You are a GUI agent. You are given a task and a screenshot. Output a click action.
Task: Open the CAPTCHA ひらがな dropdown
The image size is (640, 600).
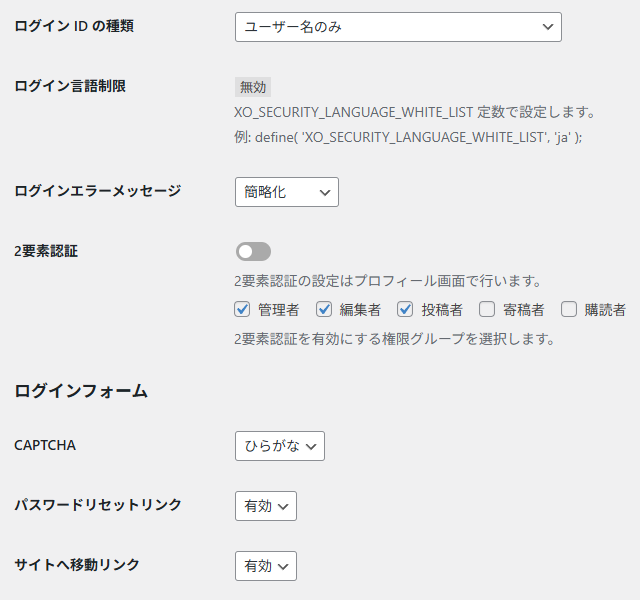(x=280, y=446)
